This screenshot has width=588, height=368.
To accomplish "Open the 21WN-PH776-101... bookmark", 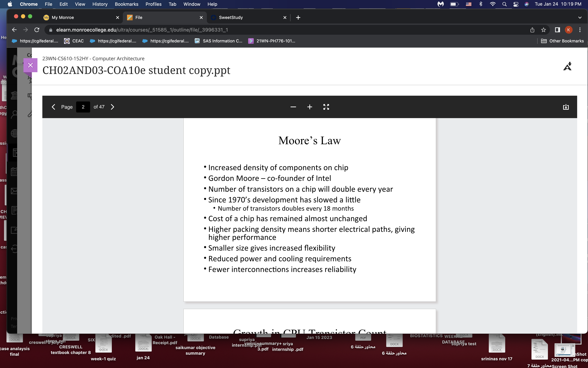I will 272,41.
